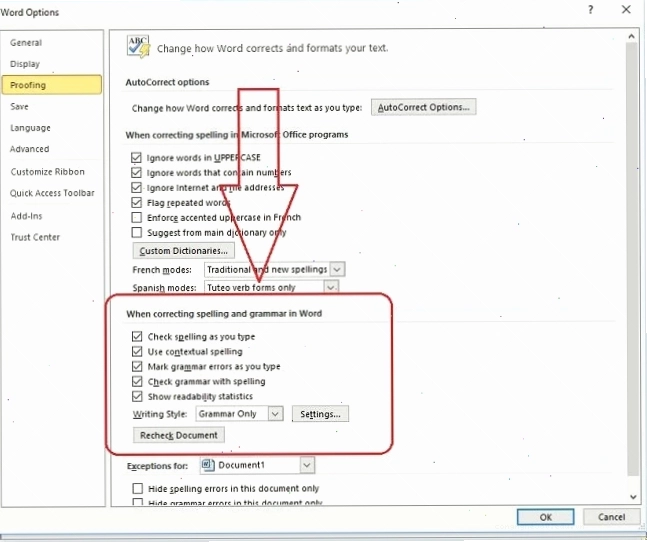Click the vertical scrollbar thumb
Image resolution: width=647 pixels, height=543 pixels.
[632, 259]
